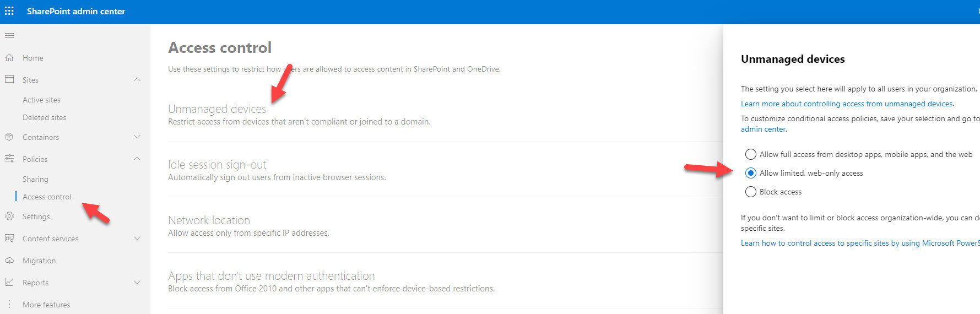Open Deleted sites page

(44, 117)
